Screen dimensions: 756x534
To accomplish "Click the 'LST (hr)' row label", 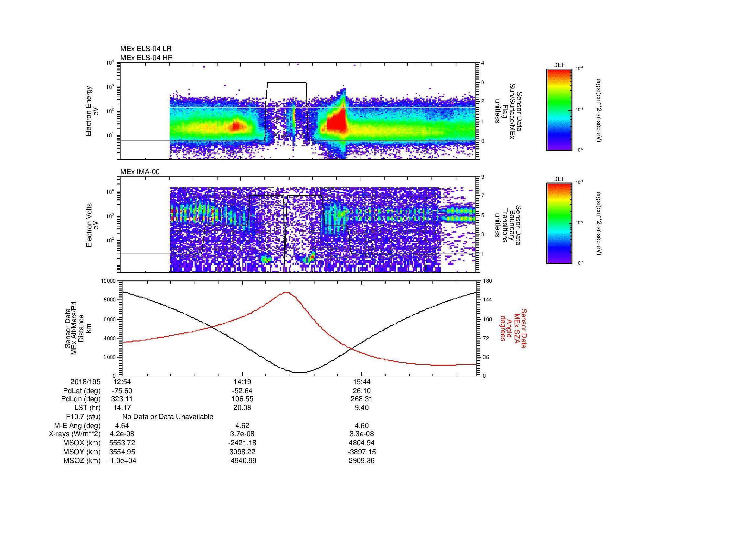I will 87,408.
